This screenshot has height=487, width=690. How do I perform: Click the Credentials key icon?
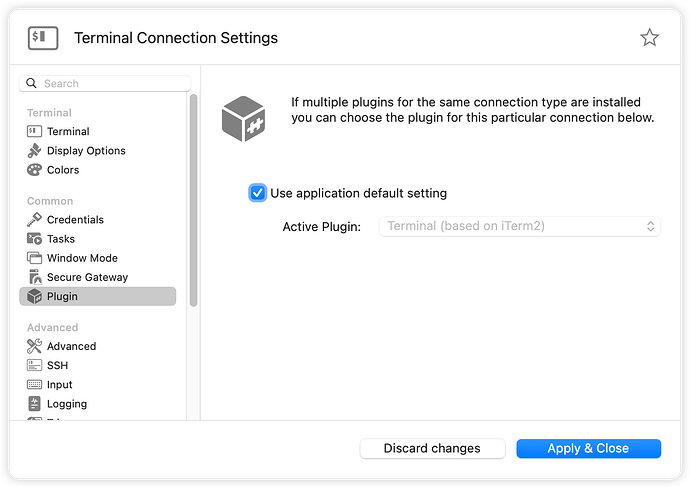[x=34, y=219]
